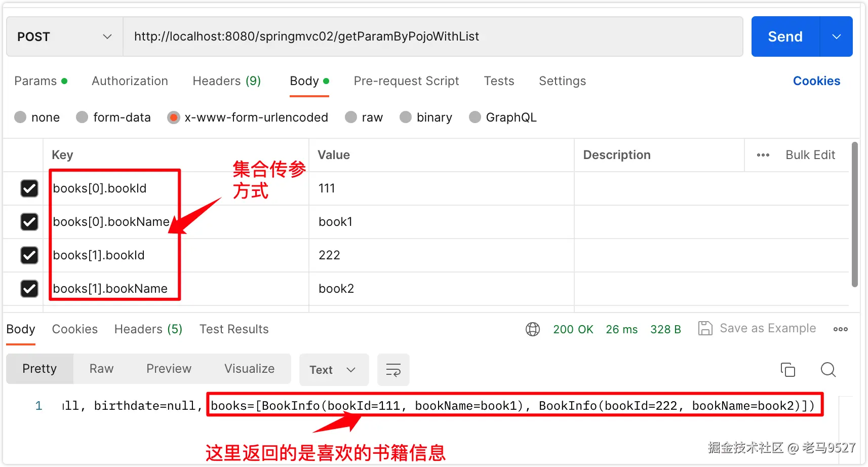
Task: Click the wrap lines icon
Action: tap(393, 370)
